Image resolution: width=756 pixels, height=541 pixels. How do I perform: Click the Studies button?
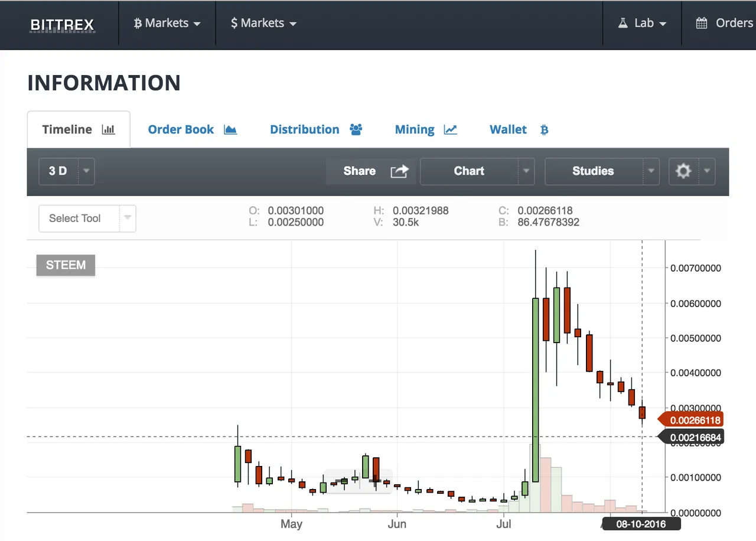pos(594,171)
